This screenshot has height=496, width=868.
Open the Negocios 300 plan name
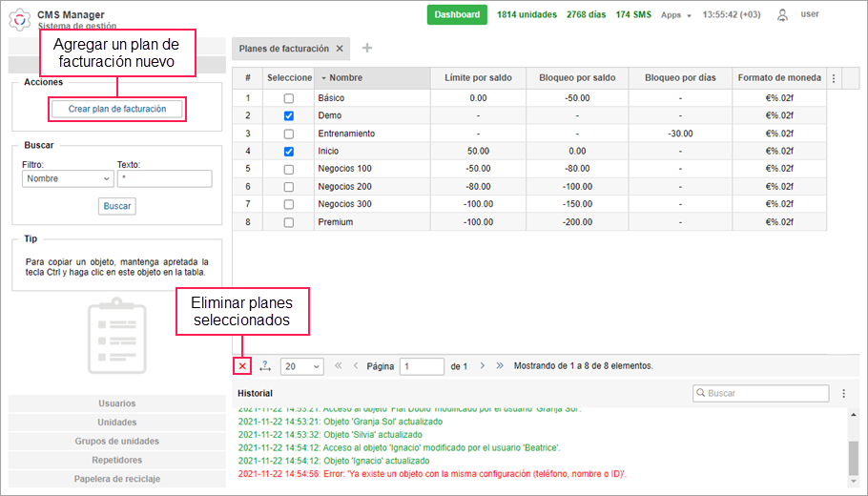pyautogui.click(x=345, y=204)
